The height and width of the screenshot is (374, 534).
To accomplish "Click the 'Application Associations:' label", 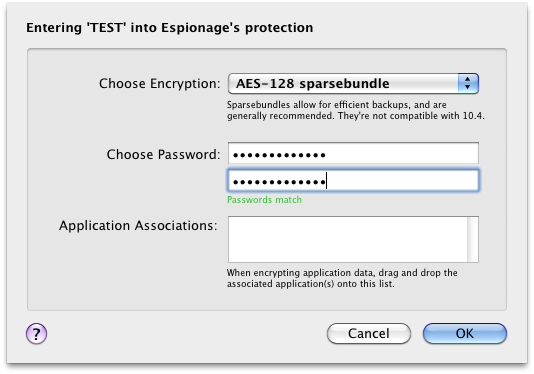I will pyautogui.click(x=138, y=225).
